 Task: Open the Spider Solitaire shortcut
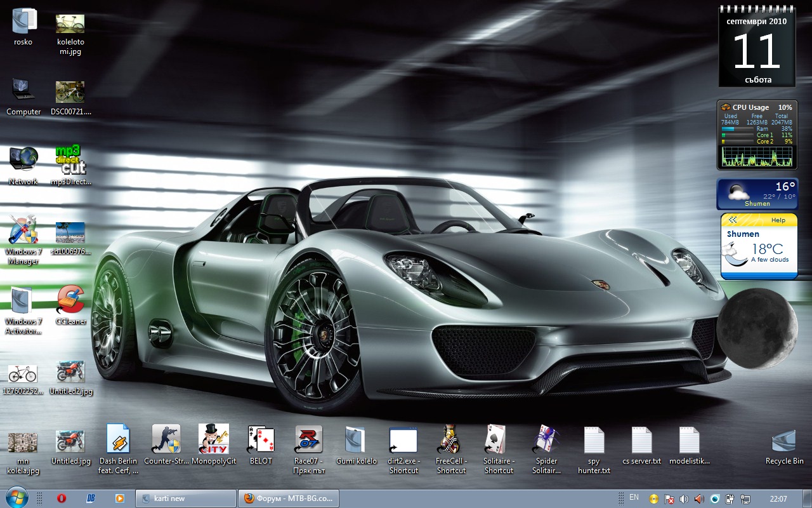(x=546, y=439)
